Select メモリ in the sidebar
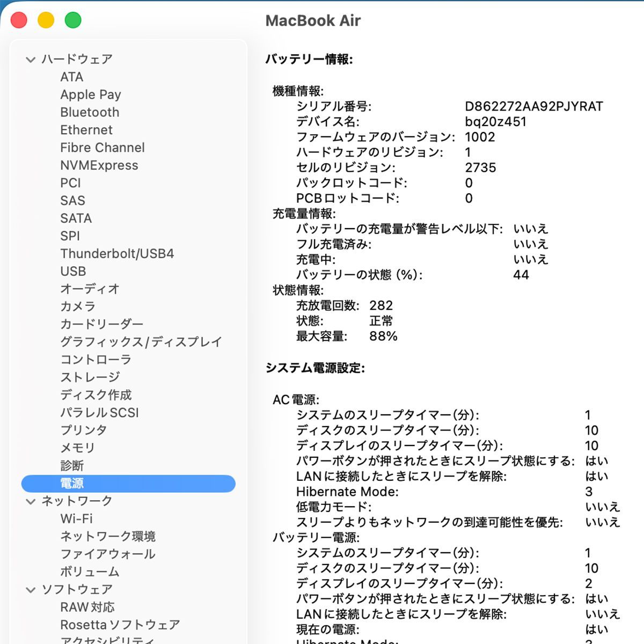The width and height of the screenshot is (644, 644). pos(78,448)
